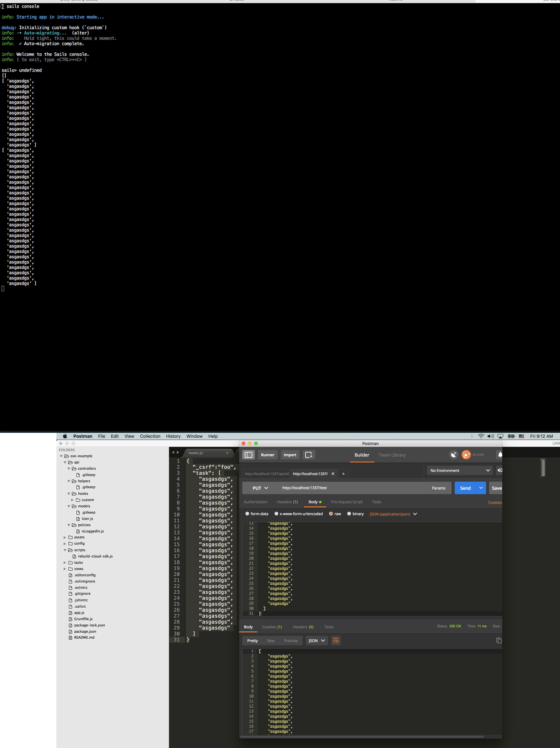Click the macOS Wi-Fi menu bar icon
Screen dimensions: 560x748
[x=481, y=436]
